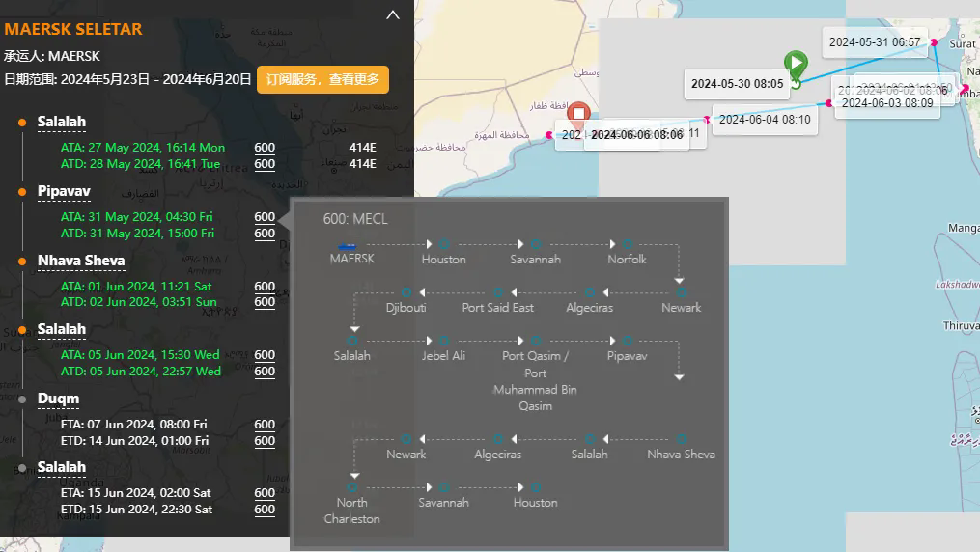Click the Algeciras node in the fourth route row
Image resolution: width=980 pixels, height=552 pixels.
pos(498,439)
